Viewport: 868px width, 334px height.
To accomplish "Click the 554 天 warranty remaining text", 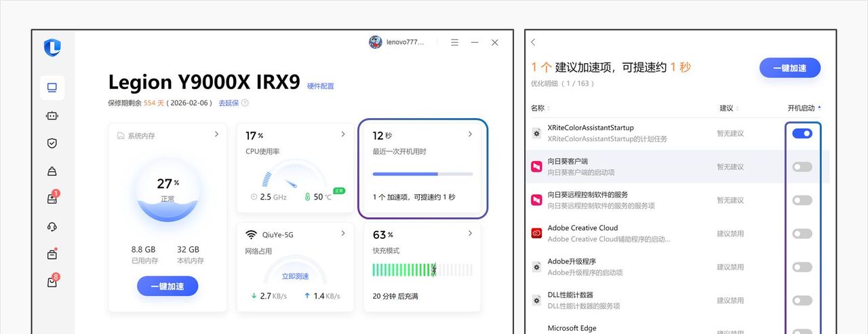I will 154,103.
